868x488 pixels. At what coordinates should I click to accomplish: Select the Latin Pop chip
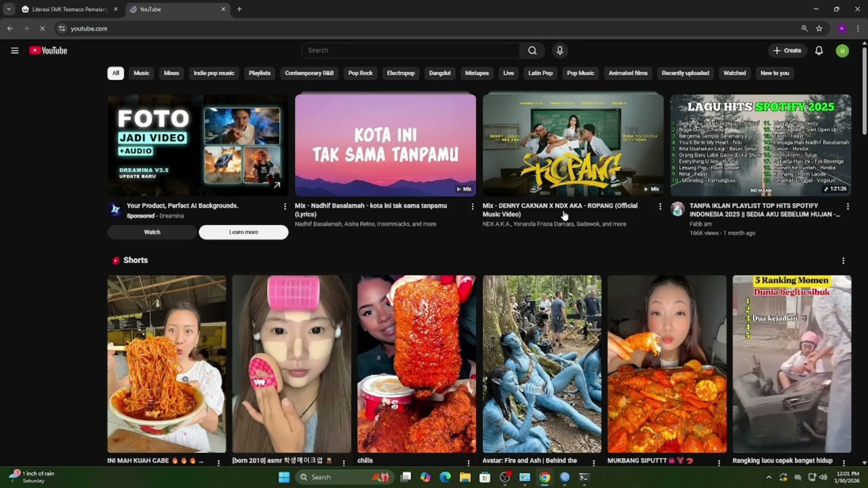pos(540,73)
